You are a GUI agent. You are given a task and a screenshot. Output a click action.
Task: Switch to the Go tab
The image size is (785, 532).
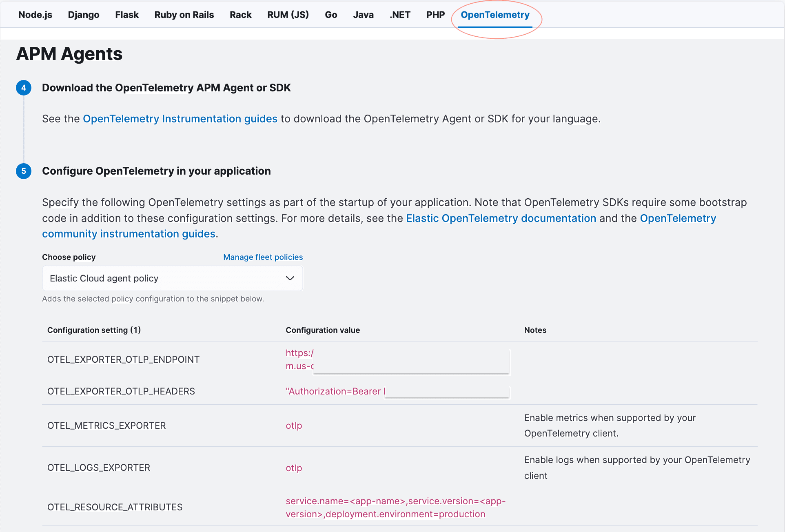331,15
